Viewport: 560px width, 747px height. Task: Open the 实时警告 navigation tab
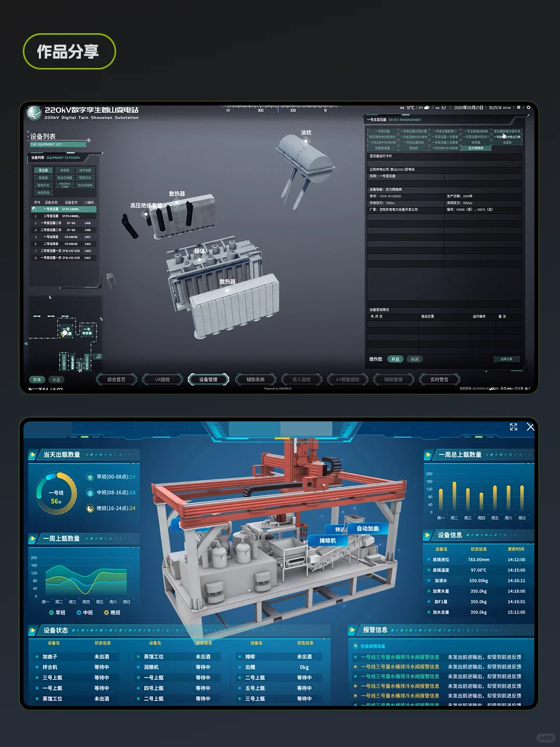coord(439,380)
